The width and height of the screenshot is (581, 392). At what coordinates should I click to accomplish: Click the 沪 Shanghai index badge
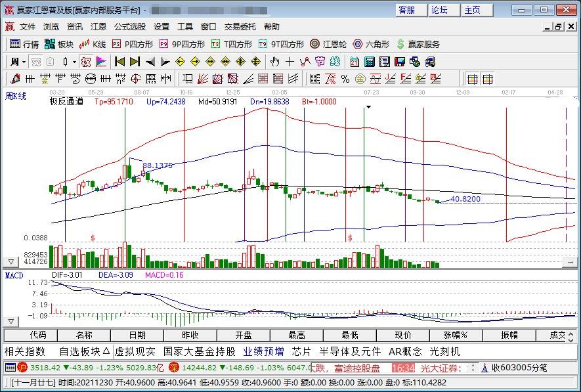(x=22, y=368)
